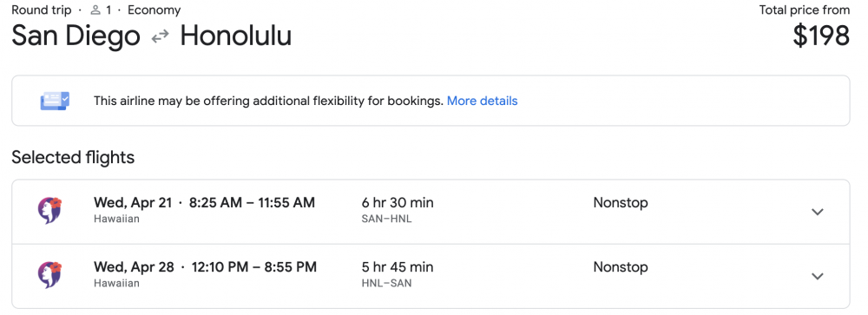Click the round-trip arrows between San Diego and Honolulu

point(161,36)
